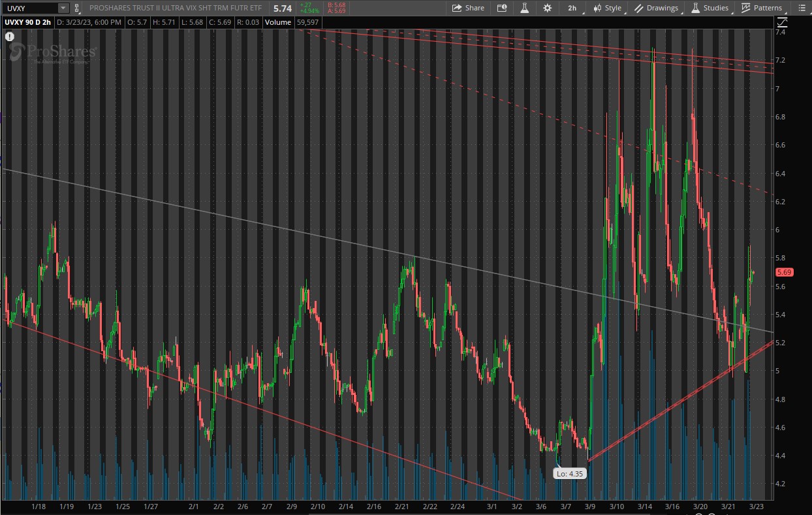Click the Share button
The image size is (812, 515).
[468, 8]
